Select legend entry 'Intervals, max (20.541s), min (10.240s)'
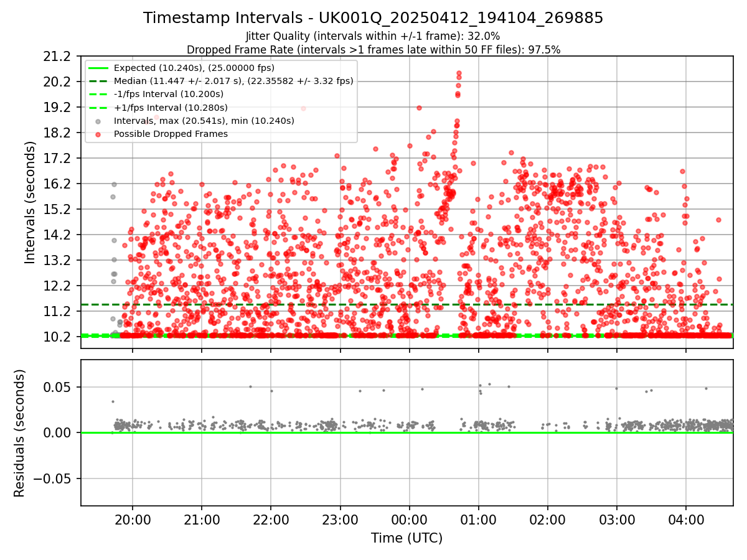Screen dimensions: 747x560 [204, 121]
